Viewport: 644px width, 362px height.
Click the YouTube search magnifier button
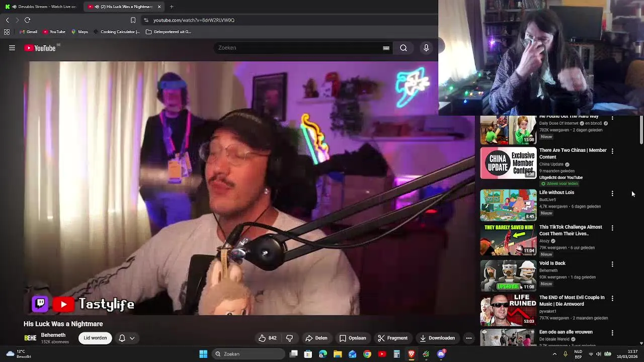[404, 48]
